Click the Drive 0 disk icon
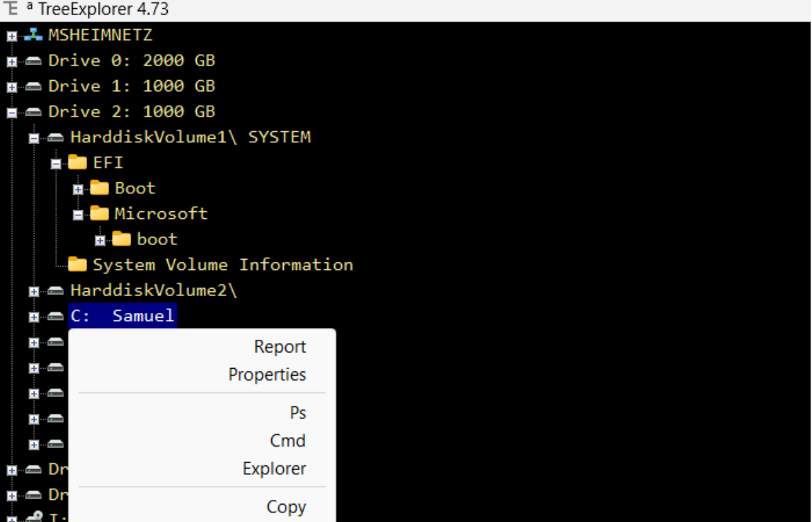The height and width of the screenshot is (522, 812). pyautogui.click(x=33, y=59)
